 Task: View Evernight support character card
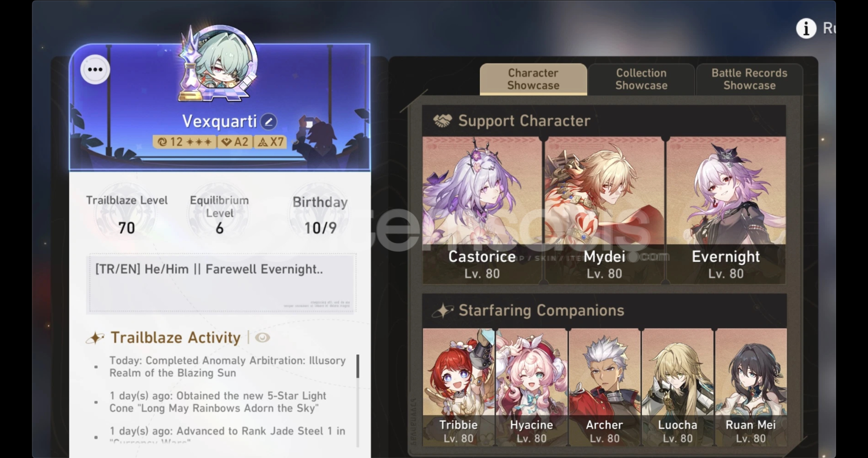tap(726, 210)
